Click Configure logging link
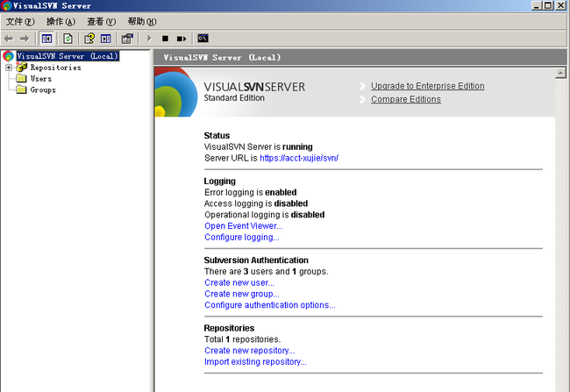 tap(242, 238)
